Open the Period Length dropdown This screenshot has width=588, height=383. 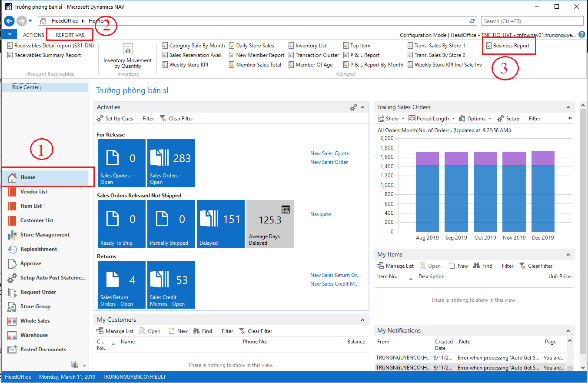[432, 119]
